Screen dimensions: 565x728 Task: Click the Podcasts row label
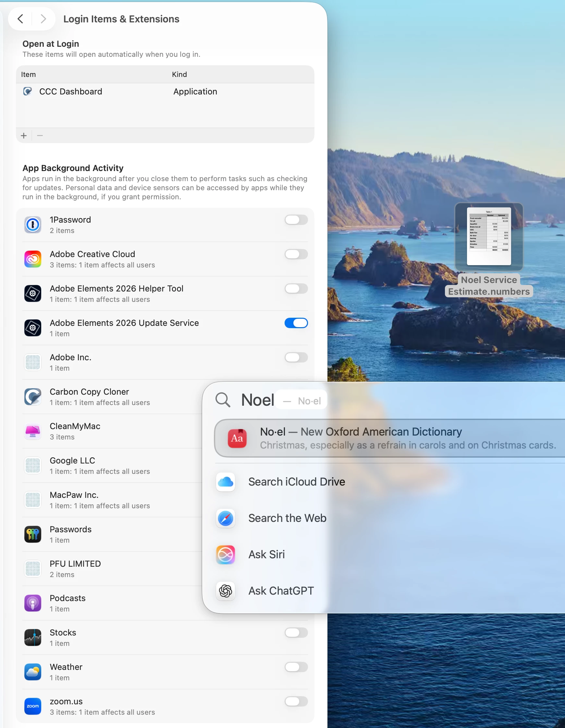pos(68,598)
